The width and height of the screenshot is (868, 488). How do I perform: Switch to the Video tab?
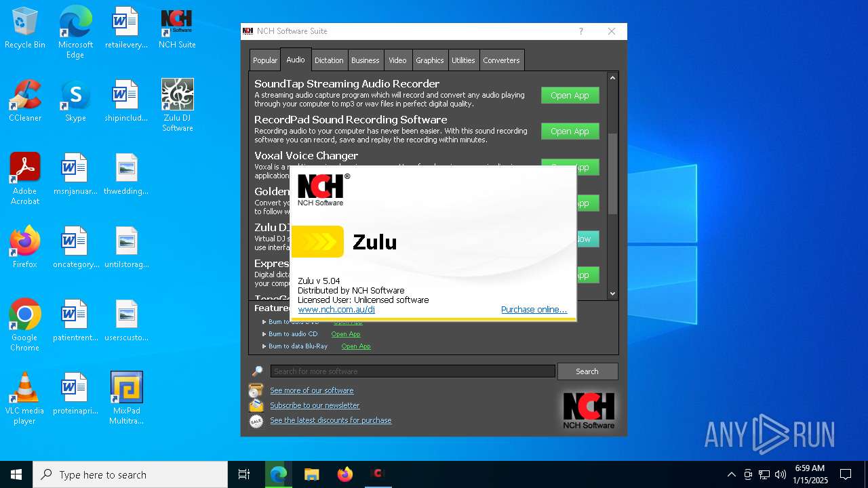[397, 60]
